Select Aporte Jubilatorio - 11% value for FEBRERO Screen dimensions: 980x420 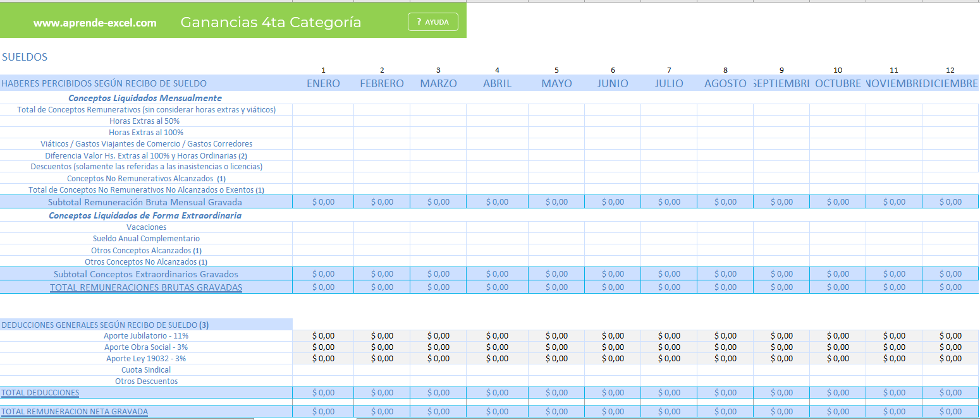(382, 336)
